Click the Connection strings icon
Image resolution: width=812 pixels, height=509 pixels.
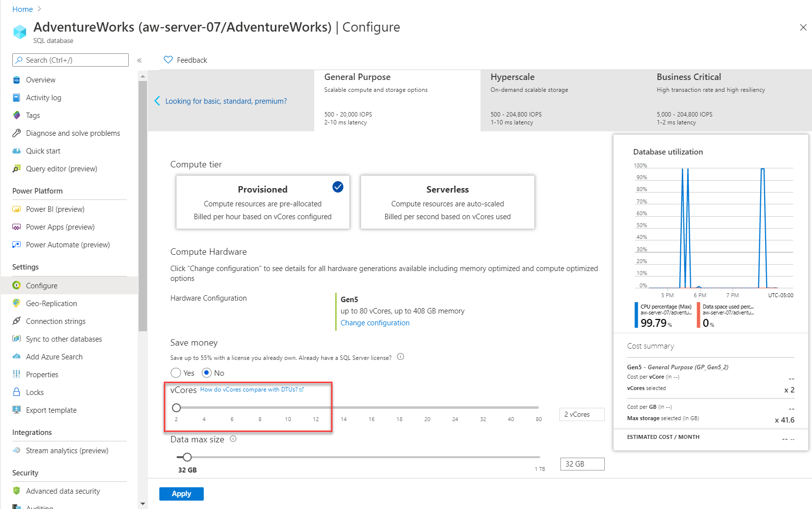[x=17, y=321]
